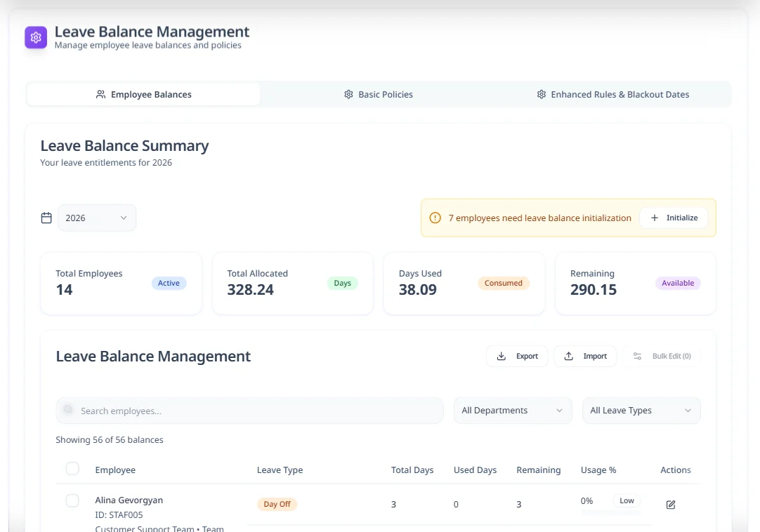Open the All Departments filter dropdown
Image resolution: width=760 pixels, height=532 pixels.
point(513,411)
